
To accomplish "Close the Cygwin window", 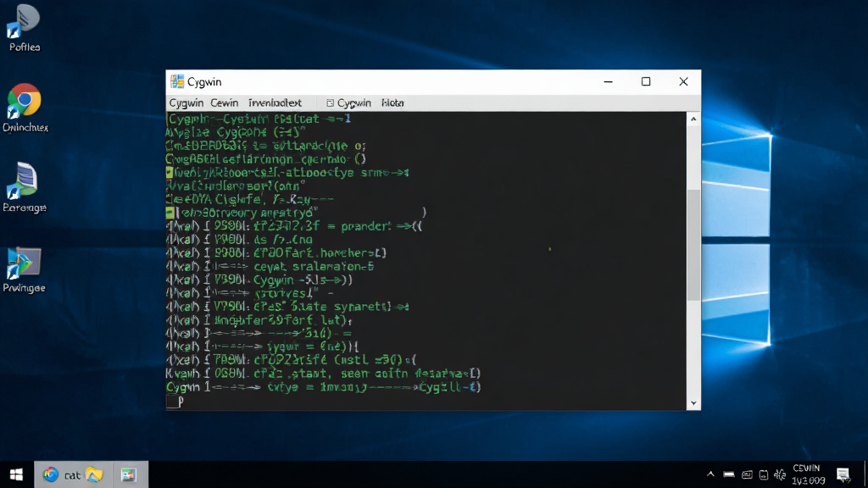I will pyautogui.click(x=683, y=82).
